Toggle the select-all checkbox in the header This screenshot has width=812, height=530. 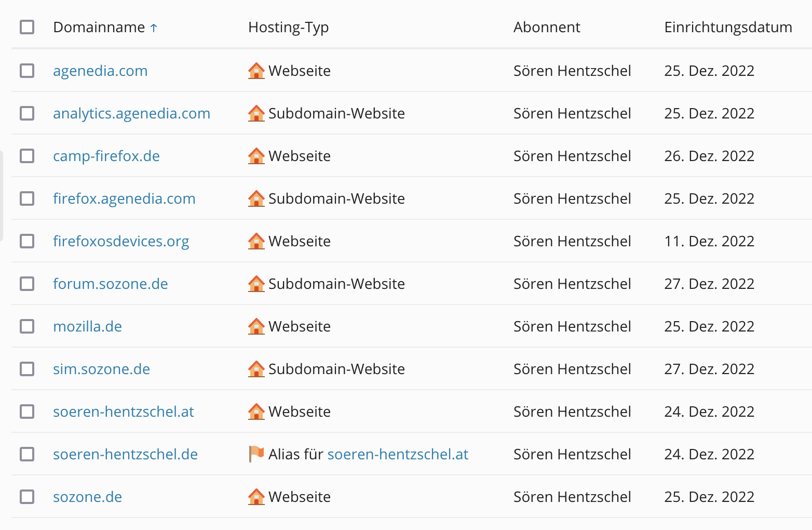pos(27,27)
